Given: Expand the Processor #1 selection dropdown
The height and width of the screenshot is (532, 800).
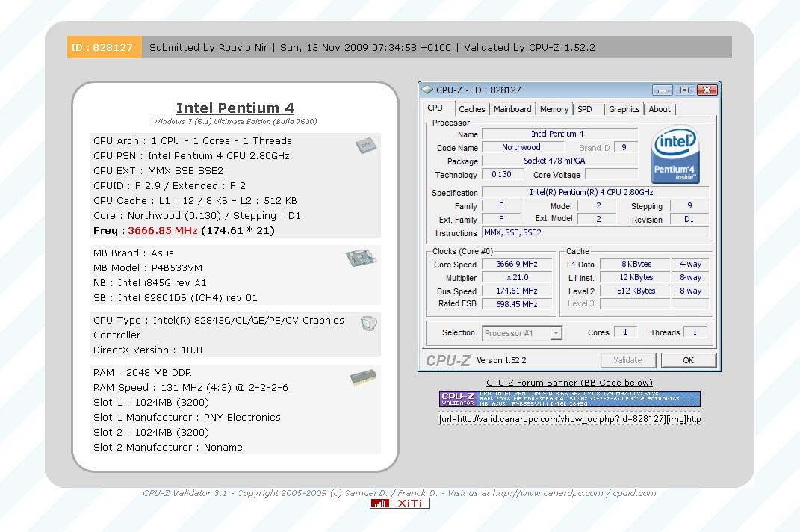Looking at the screenshot, I should click(x=556, y=333).
